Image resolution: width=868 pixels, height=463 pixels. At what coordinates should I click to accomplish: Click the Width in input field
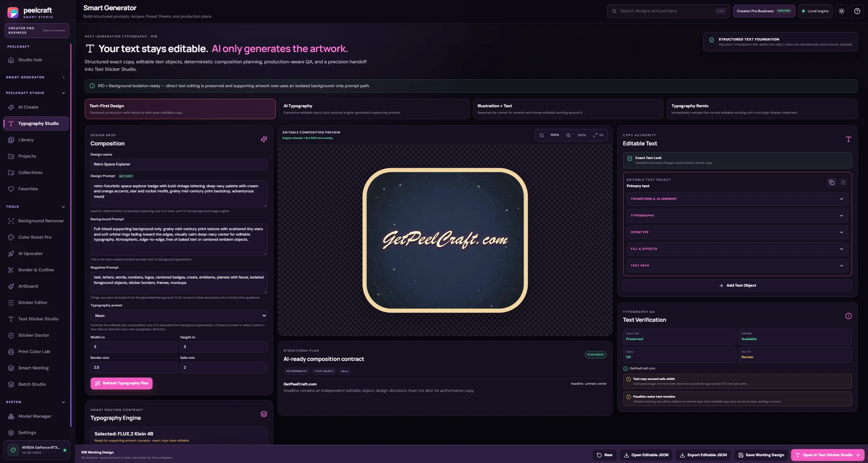pos(134,347)
